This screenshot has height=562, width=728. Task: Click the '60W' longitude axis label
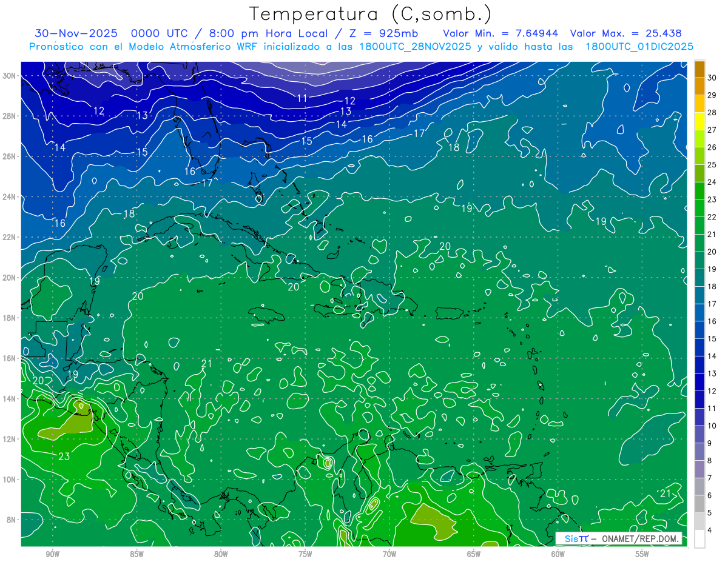click(x=558, y=554)
